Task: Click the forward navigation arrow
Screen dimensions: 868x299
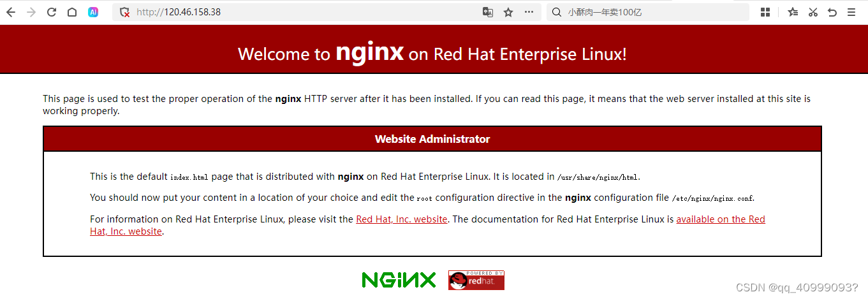Action: click(31, 12)
